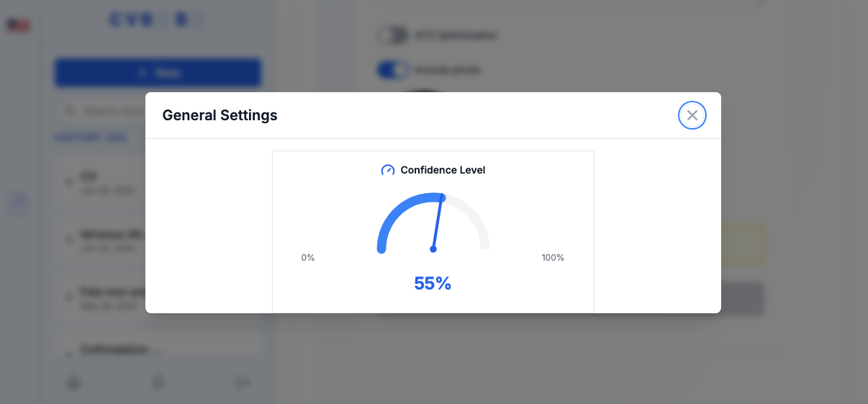Close the General Settings dialog
Viewport: 868px width, 404px height.
[x=692, y=115]
